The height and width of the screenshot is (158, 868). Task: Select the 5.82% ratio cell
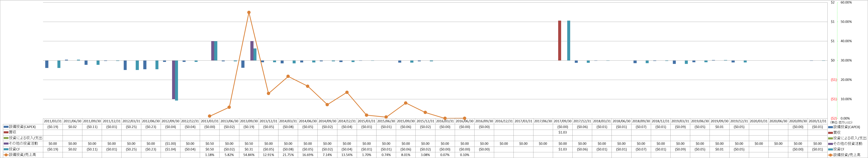pos(229,155)
